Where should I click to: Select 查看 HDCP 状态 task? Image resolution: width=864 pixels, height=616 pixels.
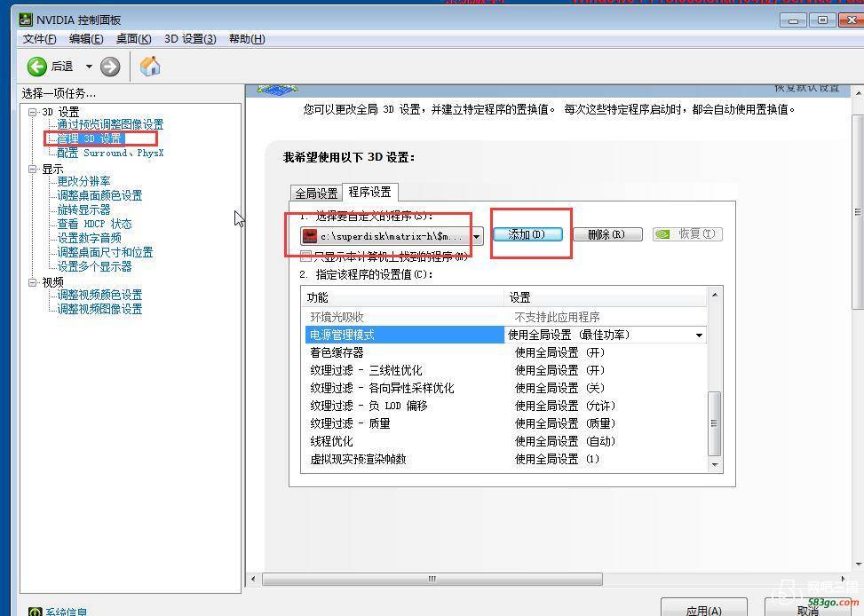[x=95, y=224]
